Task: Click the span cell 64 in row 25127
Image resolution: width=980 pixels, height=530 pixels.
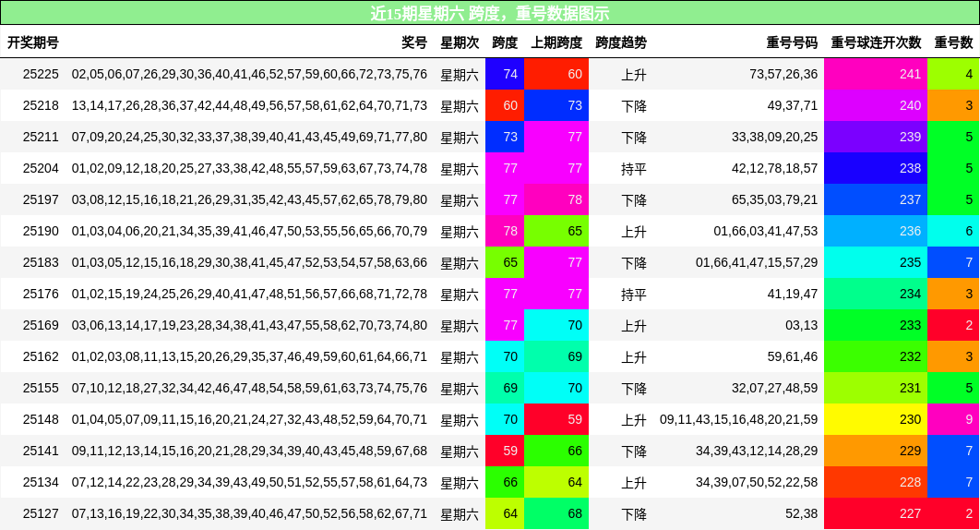Action: 505,513
